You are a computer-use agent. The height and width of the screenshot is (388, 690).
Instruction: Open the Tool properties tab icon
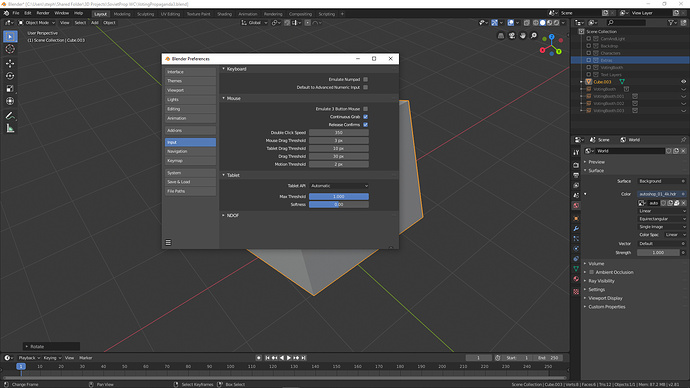(576, 152)
